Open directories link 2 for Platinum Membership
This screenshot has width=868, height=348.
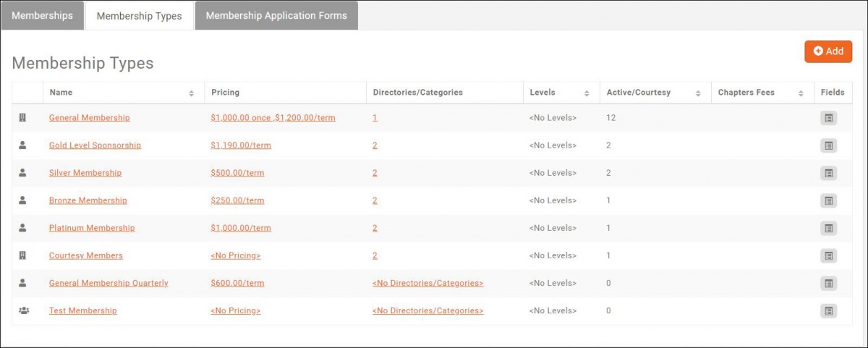pos(375,227)
